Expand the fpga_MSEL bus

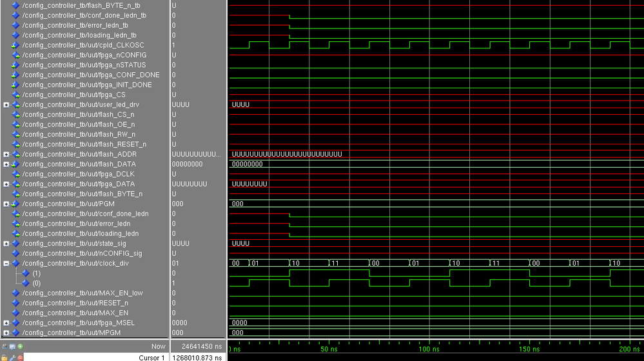tap(6, 323)
